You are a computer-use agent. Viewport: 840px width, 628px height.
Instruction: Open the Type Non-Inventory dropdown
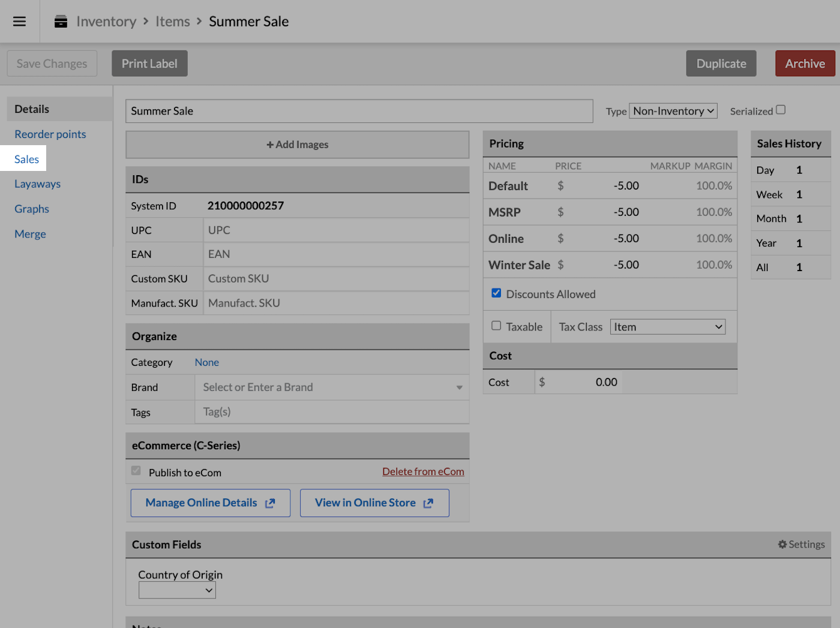(673, 111)
